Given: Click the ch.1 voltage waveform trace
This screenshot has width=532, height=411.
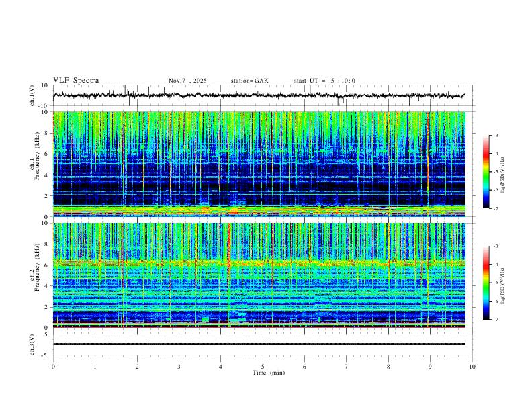Looking at the screenshot, I should click(x=259, y=95).
